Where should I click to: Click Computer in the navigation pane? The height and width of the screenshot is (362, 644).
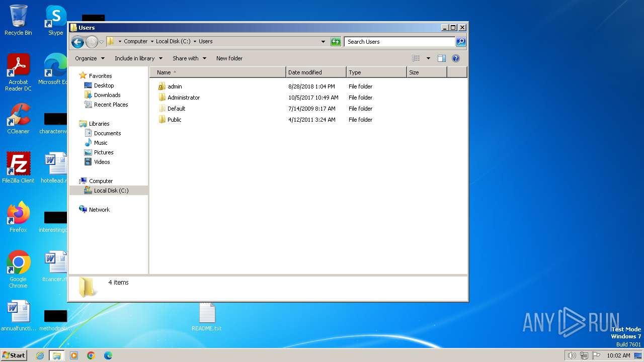(x=101, y=181)
